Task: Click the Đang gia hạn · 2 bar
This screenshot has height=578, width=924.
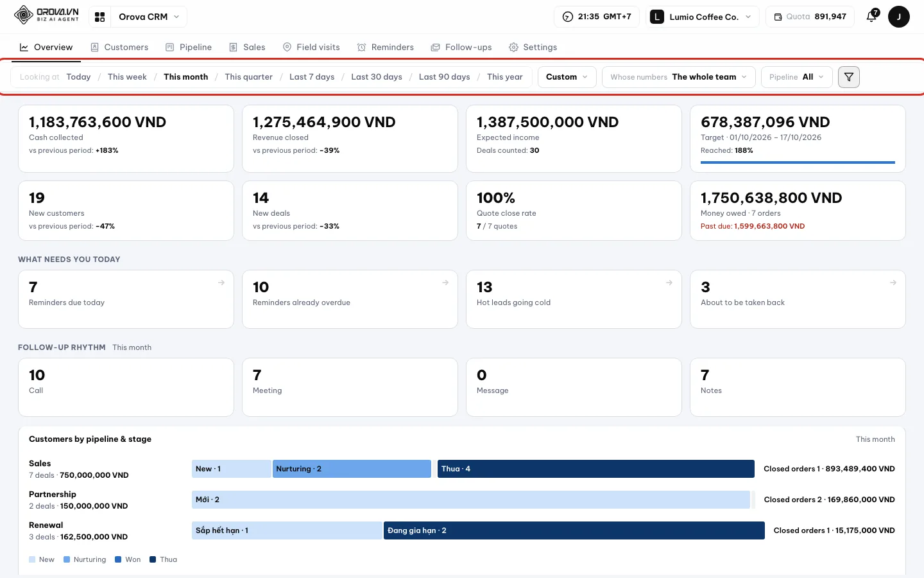Action: click(x=574, y=530)
